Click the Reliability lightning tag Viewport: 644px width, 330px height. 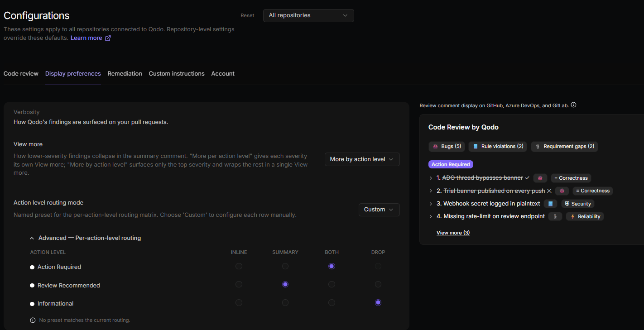pyautogui.click(x=585, y=216)
